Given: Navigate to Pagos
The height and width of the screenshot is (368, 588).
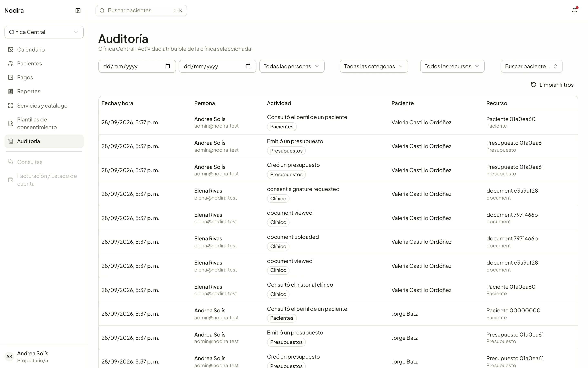Looking at the screenshot, I should tap(44, 77).
